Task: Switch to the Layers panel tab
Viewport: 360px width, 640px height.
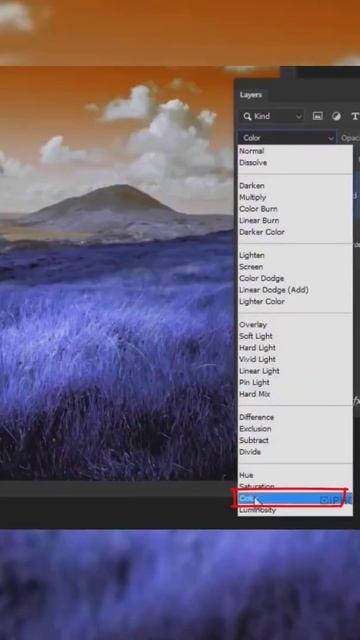Action: point(251,95)
